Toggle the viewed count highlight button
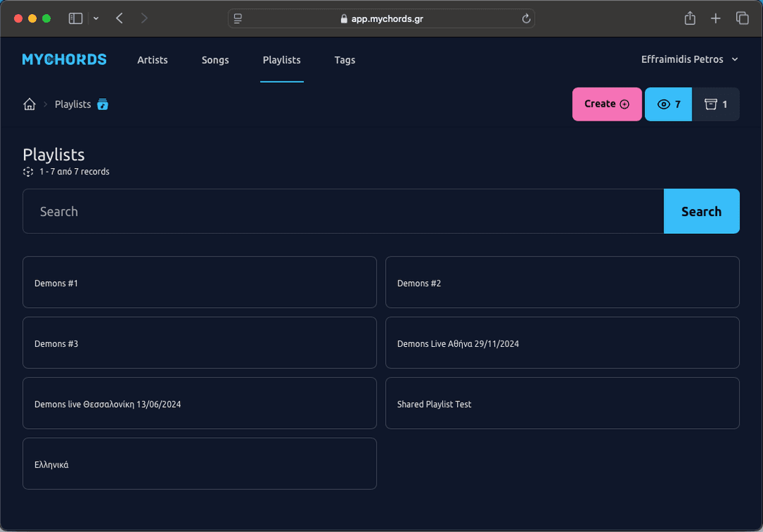 [x=668, y=104]
